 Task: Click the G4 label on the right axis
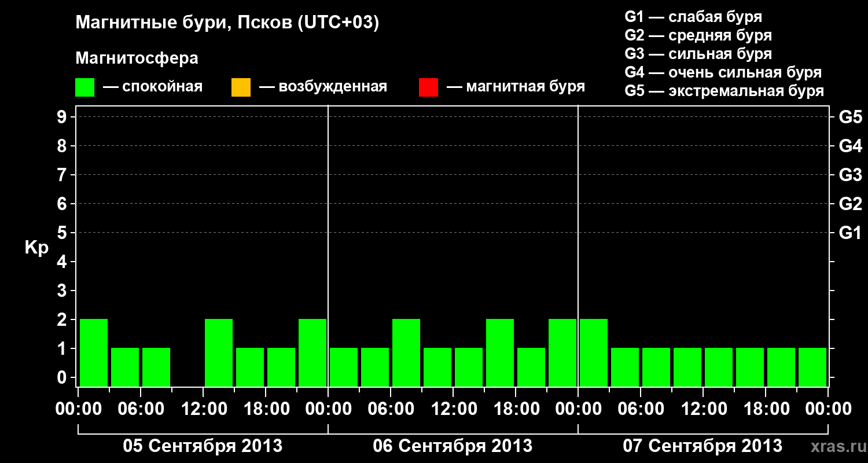(x=851, y=146)
